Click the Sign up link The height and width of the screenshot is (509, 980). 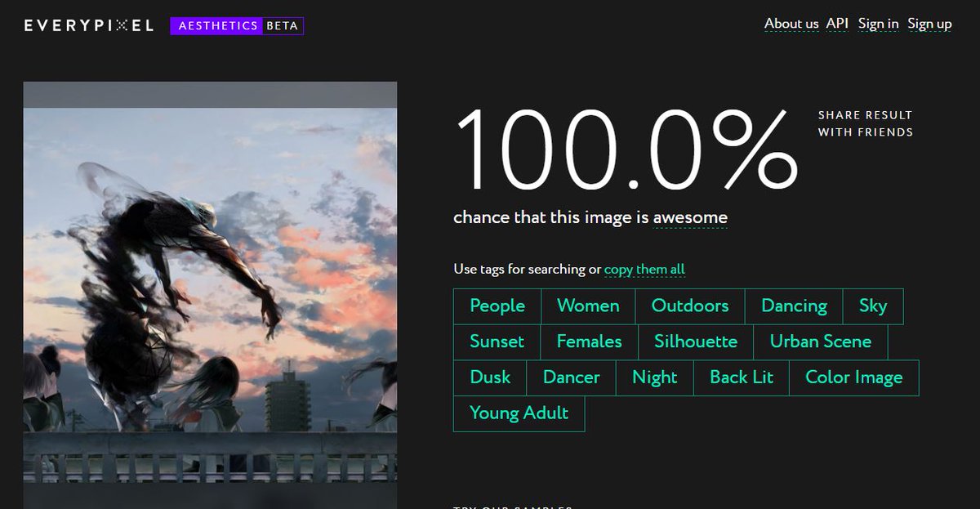[929, 24]
